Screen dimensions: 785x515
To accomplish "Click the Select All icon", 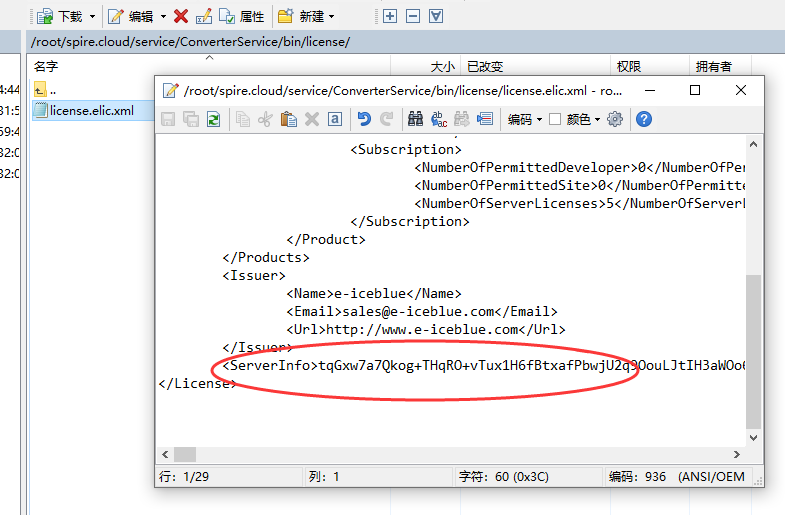I will (335, 119).
